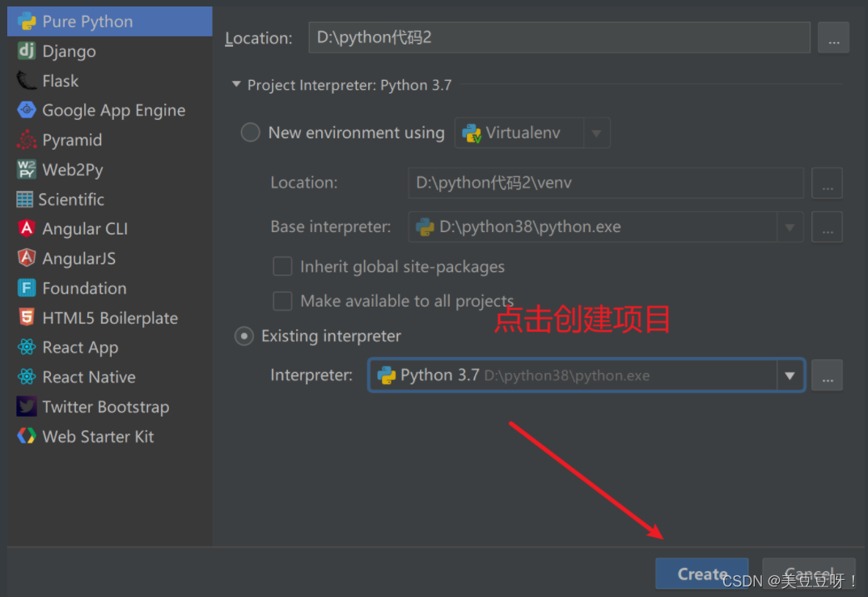Image resolution: width=868 pixels, height=597 pixels.
Task: Select the Existing interpreter radio button
Action: pyautogui.click(x=244, y=337)
